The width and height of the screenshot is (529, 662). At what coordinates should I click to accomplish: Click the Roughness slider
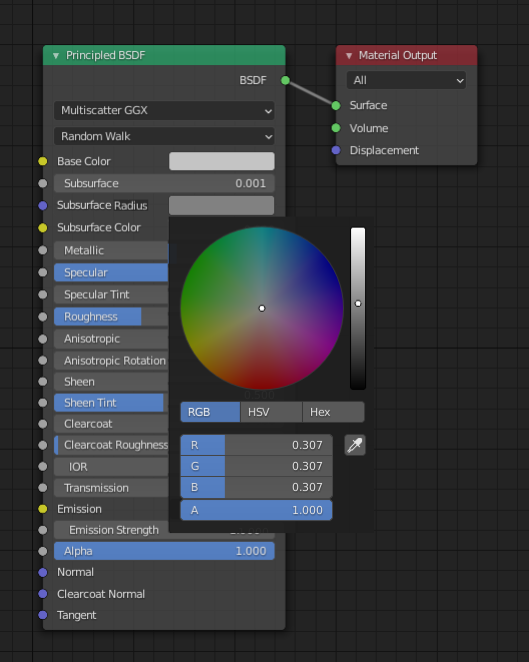111,317
